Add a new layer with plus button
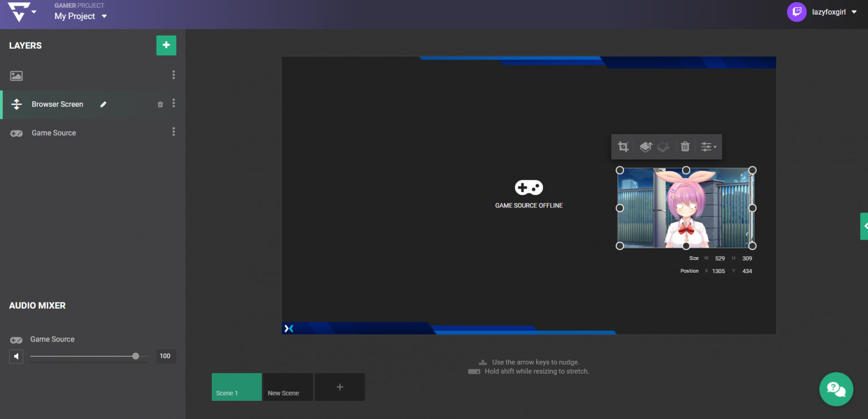 coord(166,45)
